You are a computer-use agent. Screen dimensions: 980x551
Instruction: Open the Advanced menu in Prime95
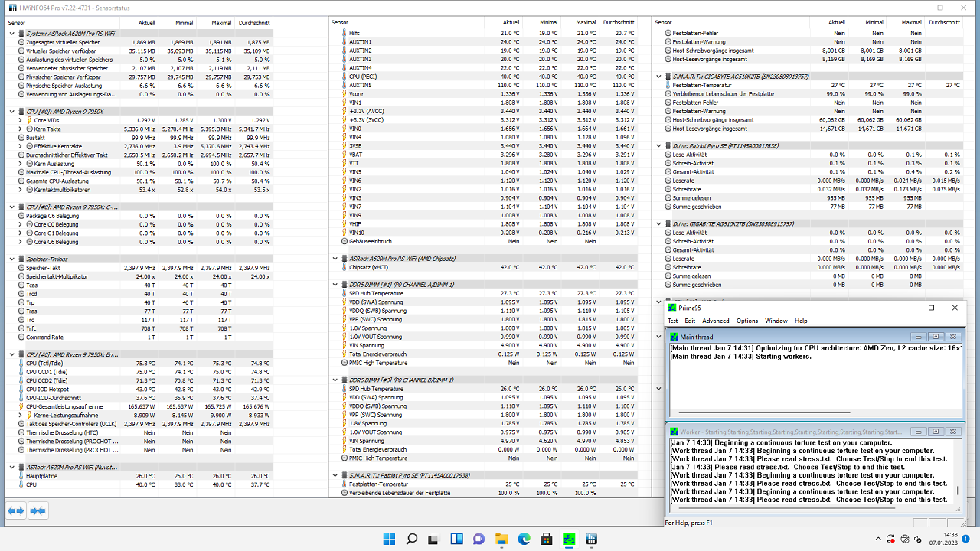point(716,321)
